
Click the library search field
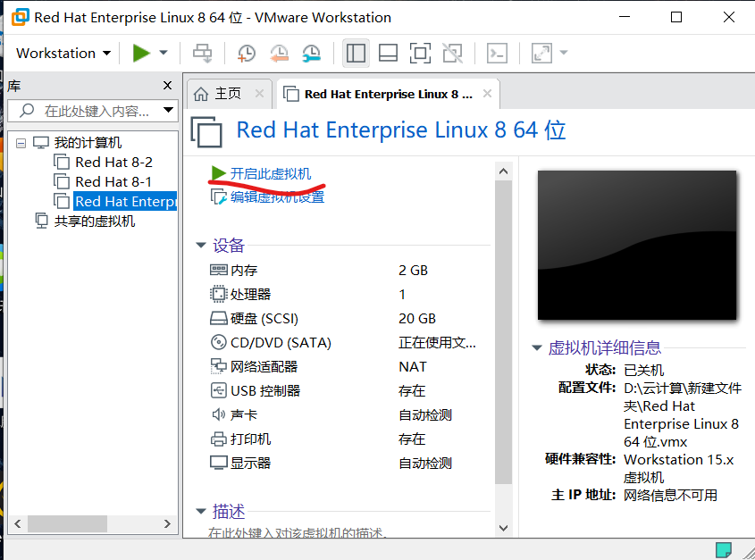coord(94,111)
